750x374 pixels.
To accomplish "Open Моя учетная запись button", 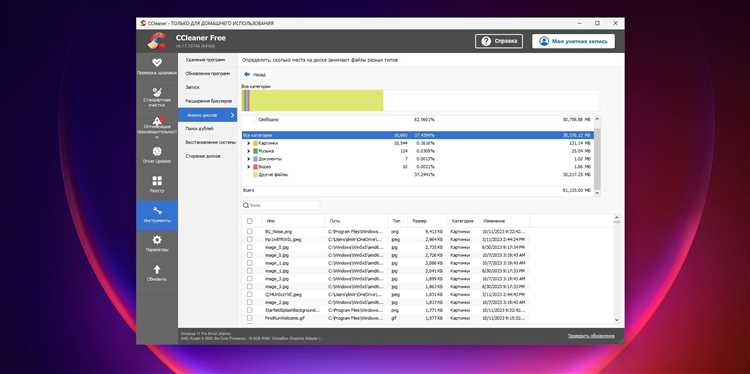I will (x=574, y=41).
